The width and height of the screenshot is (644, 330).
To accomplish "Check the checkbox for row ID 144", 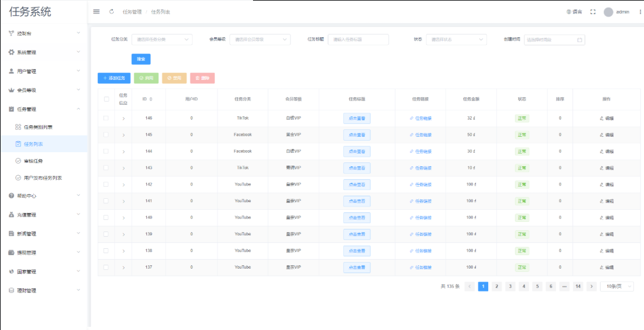I will click(106, 151).
